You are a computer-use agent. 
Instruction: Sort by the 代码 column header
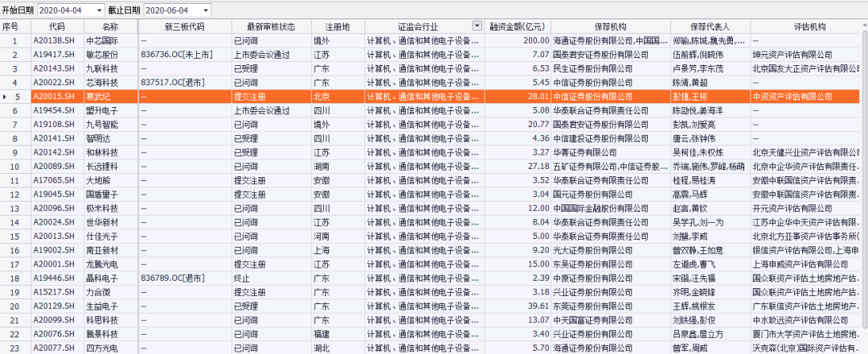coord(57,27)
